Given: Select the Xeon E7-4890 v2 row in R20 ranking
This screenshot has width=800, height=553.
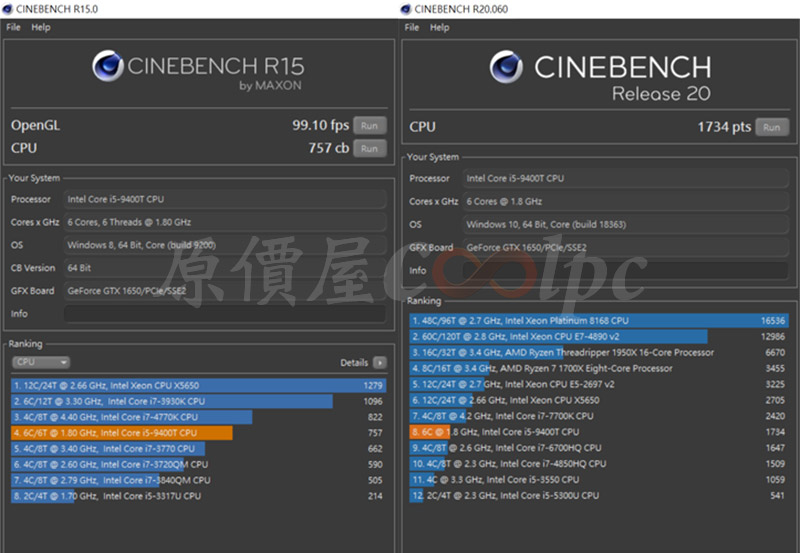Looking at the screenshot, I should pyautogui.click(x=599, y=337).
